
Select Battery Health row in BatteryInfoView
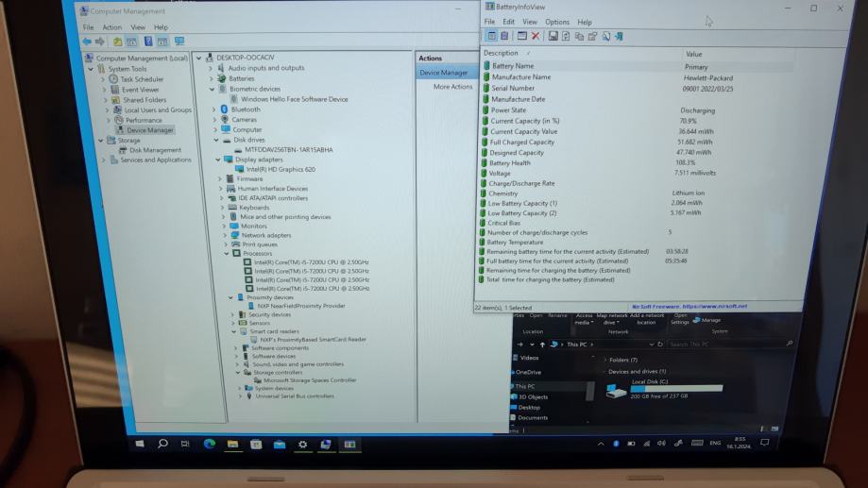pyautogui.click(x=637, y=163)
